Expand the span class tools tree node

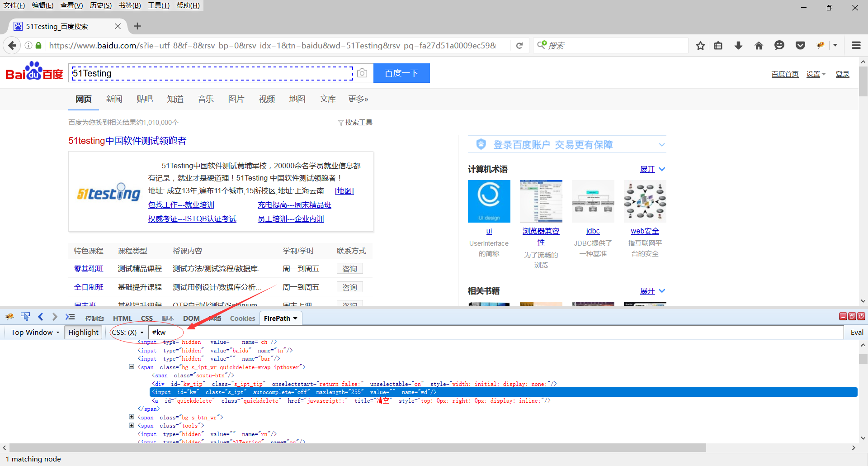pyautogui.click(x=132, y=425)
